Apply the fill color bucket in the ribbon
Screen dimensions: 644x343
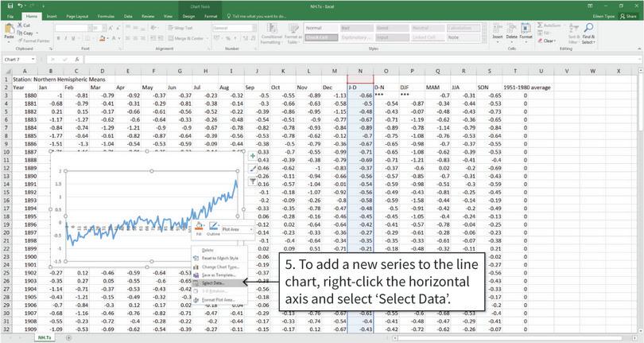tap(103, 38)
